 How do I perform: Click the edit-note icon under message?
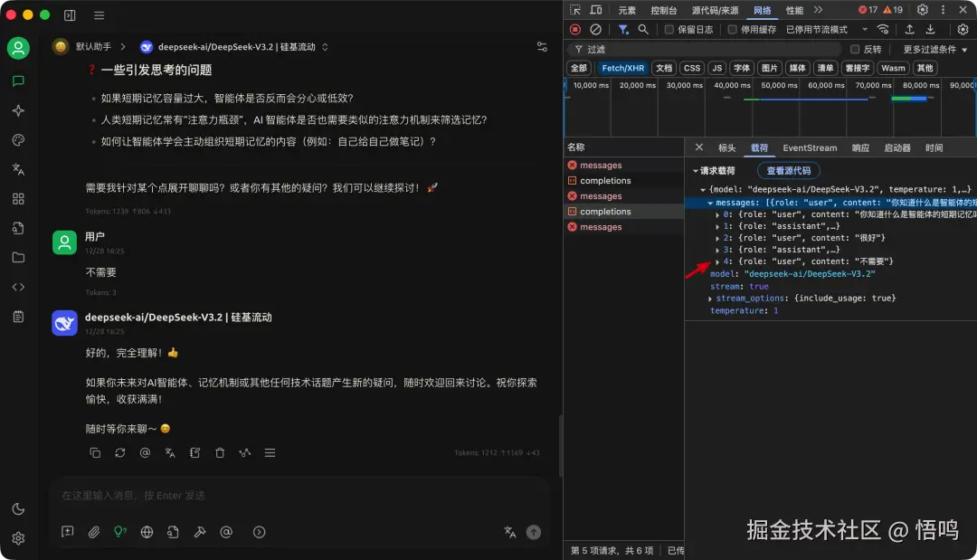pyautogui.click(x=195, y=453)
